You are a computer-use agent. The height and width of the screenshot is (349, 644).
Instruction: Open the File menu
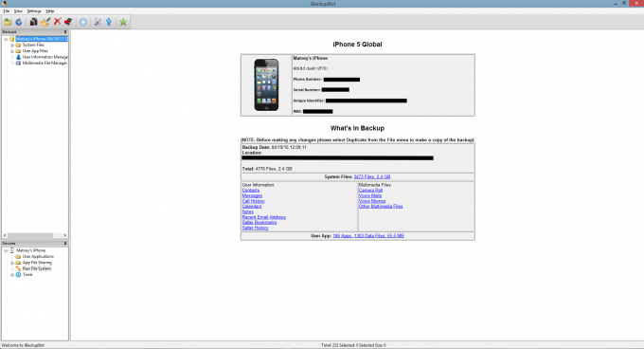tap(7, 11)
